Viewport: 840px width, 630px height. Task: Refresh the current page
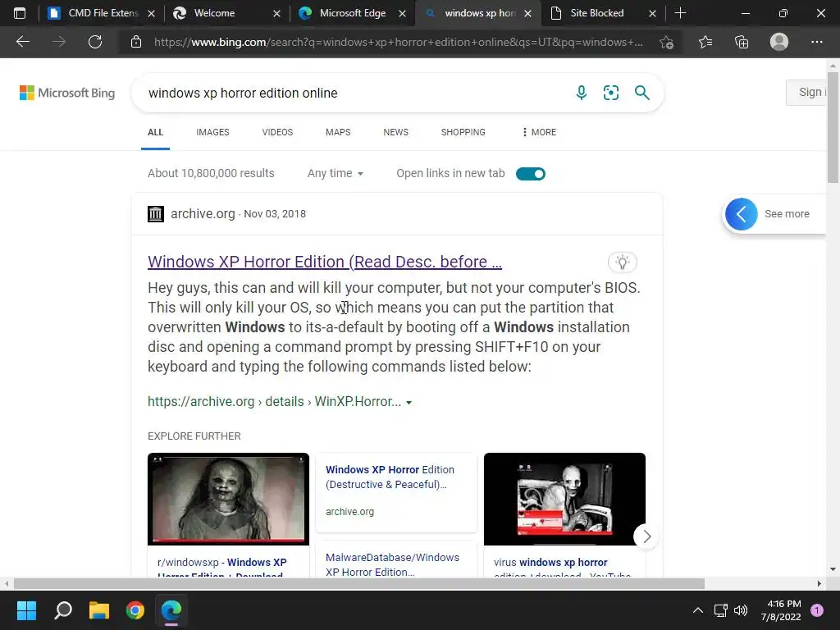(x=95, y=42)
